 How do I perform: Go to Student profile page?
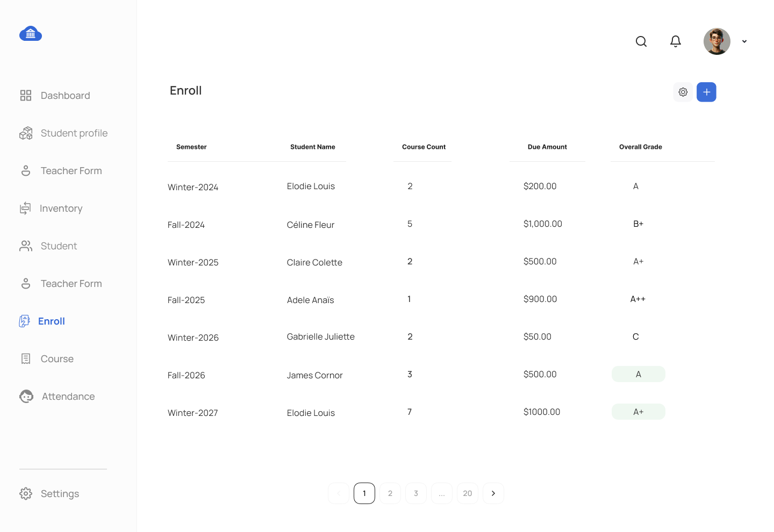click(74, 133)
